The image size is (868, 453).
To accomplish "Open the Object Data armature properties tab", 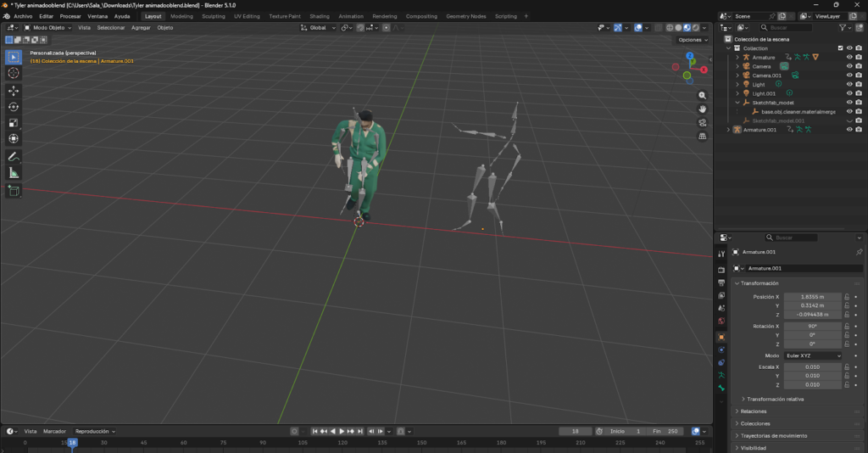I will coord(721,375).
